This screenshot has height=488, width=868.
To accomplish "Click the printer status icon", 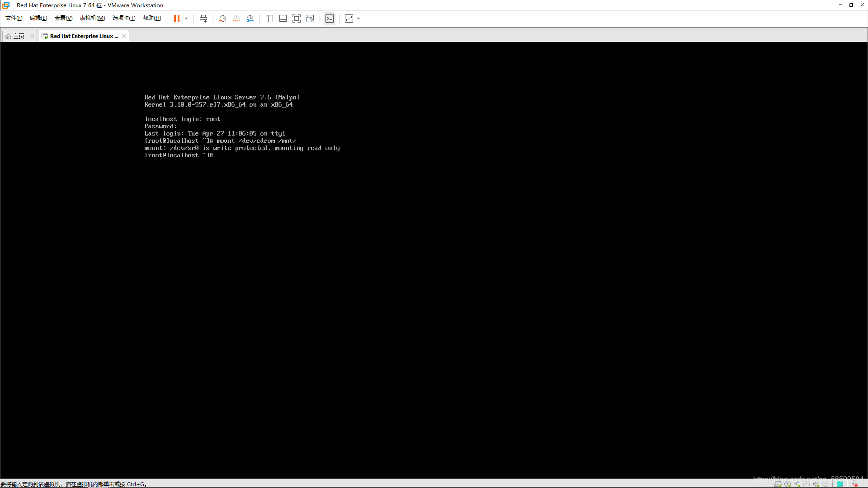I will coord(807,484).
